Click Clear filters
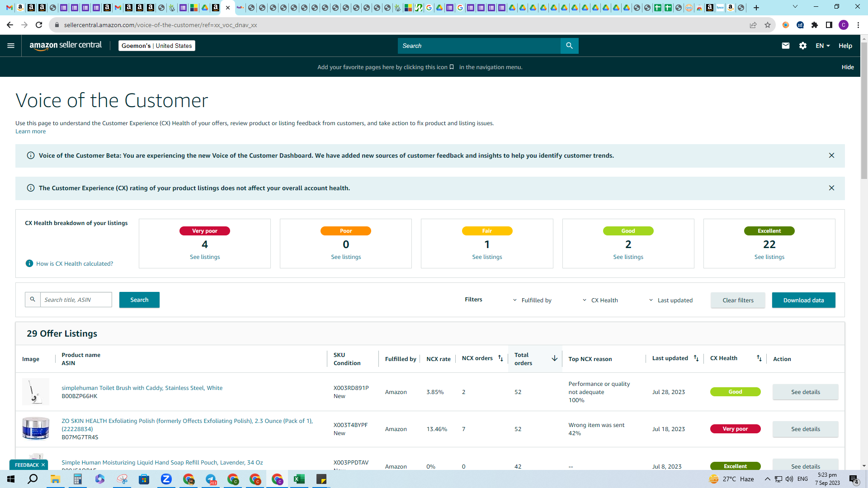868x488 pixels. point(738,300)
